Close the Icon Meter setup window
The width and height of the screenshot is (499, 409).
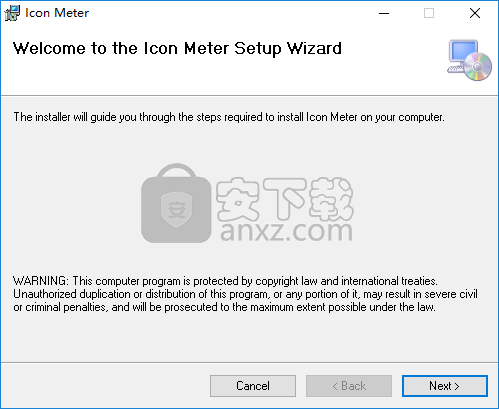click(475, 13)
